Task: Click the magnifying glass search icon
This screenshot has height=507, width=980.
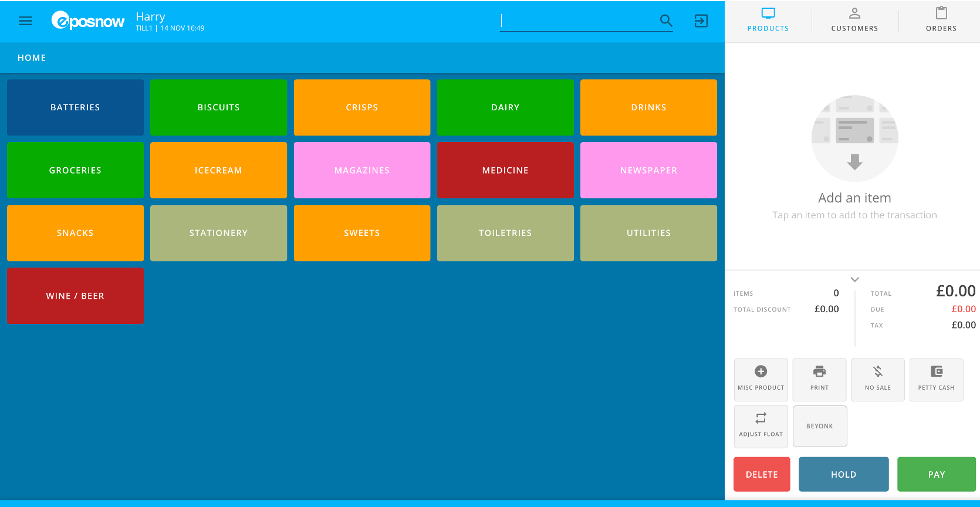Action: 665,21
